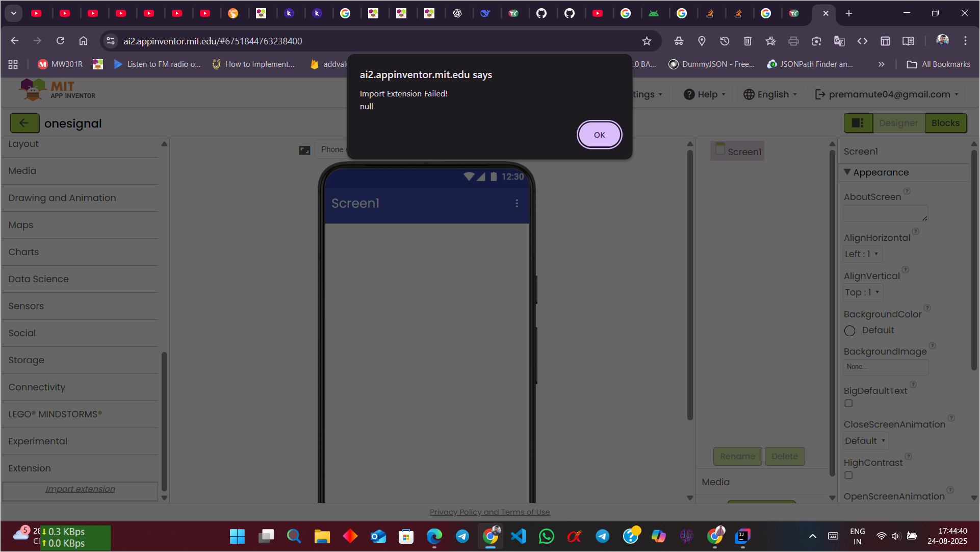Enable the HighContrast checkbox
Screen dimensions: 980x552
pos(848,475)
